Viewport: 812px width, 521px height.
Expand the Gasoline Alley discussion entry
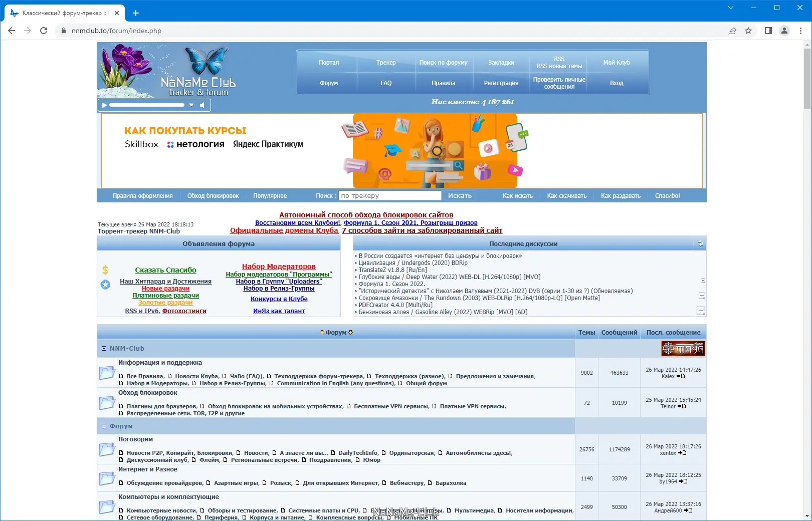point(701,311)
